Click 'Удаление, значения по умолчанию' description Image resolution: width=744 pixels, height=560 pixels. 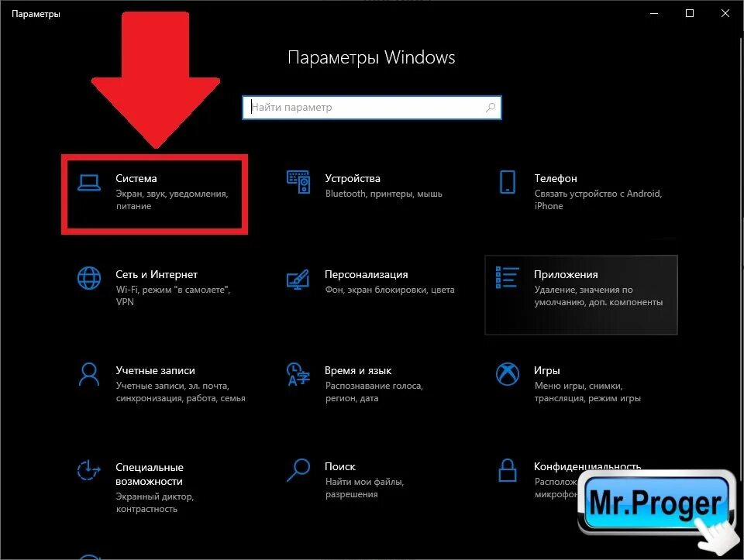598,296
